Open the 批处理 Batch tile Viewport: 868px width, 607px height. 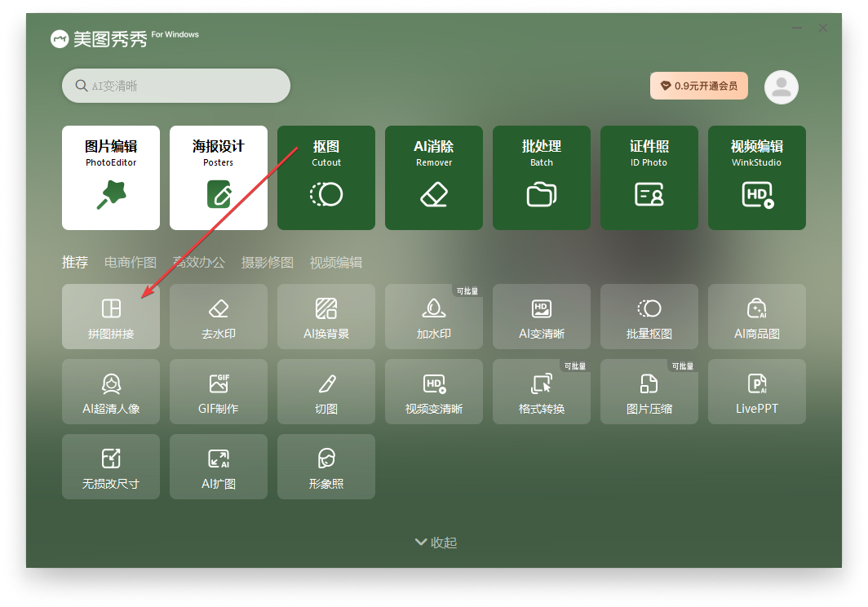[542, 178]
